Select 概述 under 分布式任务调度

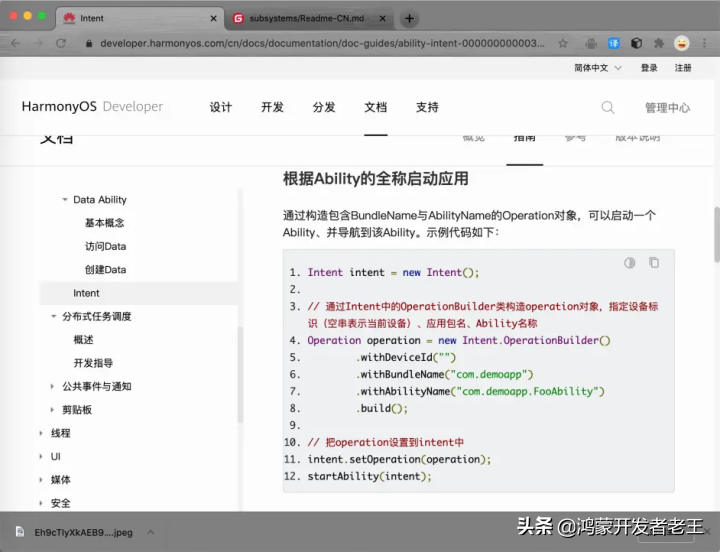click(83, 339)
